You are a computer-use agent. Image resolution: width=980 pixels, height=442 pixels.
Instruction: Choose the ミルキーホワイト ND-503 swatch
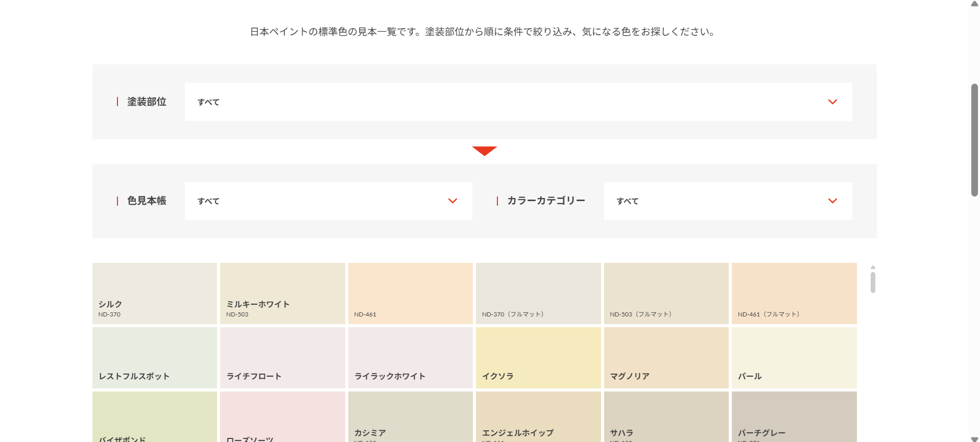pos(282,293)
